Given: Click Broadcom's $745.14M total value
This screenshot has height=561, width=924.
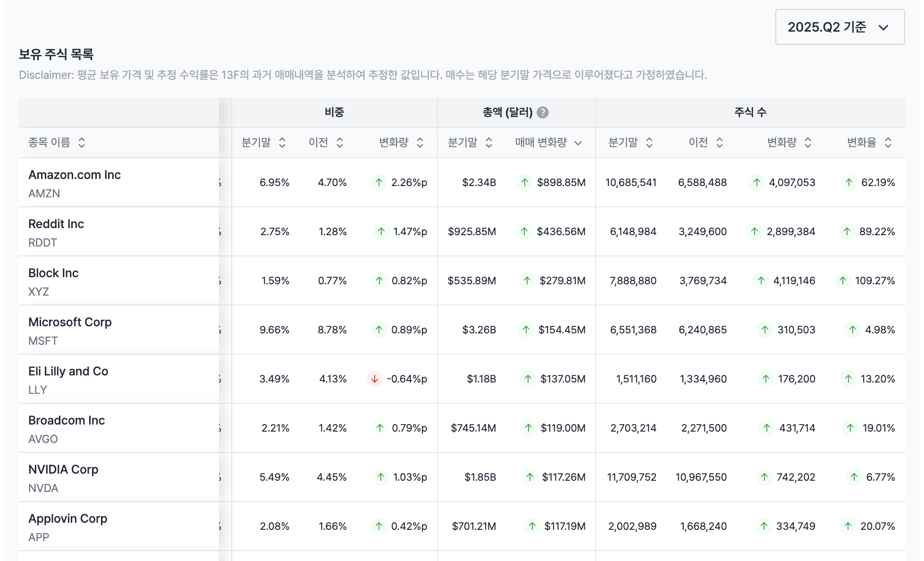Looking at the screenshot, I should [x=473, y=428].
